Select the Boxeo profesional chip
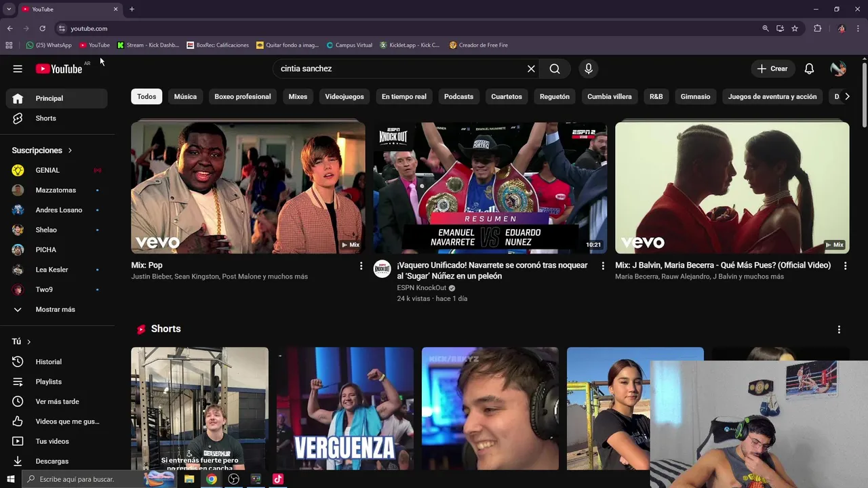 [x=243, y=96]
